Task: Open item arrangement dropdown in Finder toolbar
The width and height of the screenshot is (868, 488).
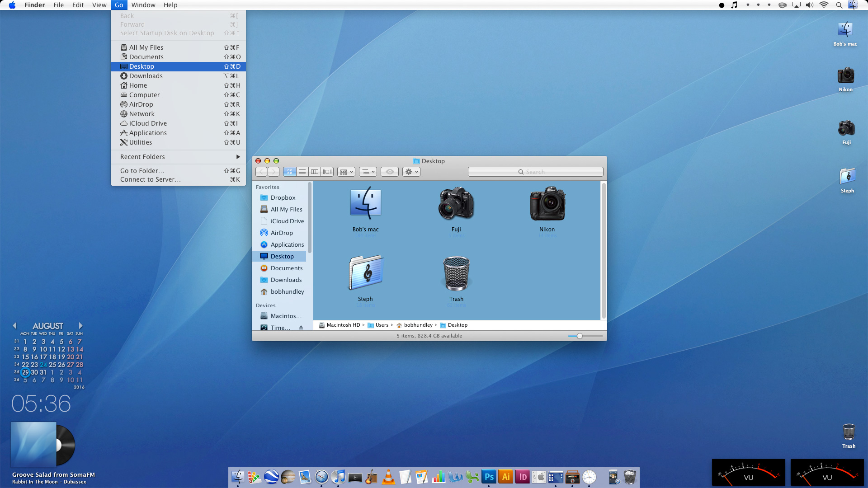Action: click(346, 172)
